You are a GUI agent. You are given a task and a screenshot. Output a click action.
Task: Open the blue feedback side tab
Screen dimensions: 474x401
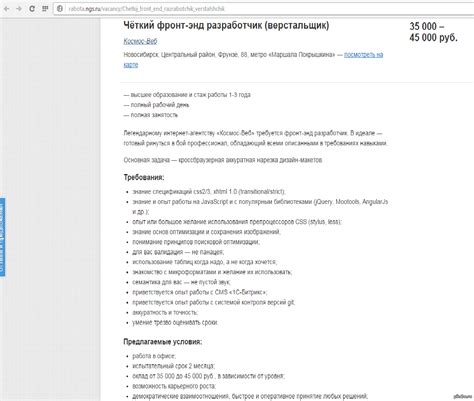[x=2, y=237]
